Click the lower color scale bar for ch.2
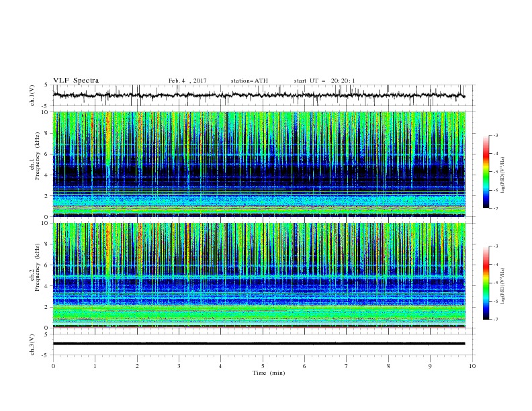532x411 pixels. click(486, 283)
